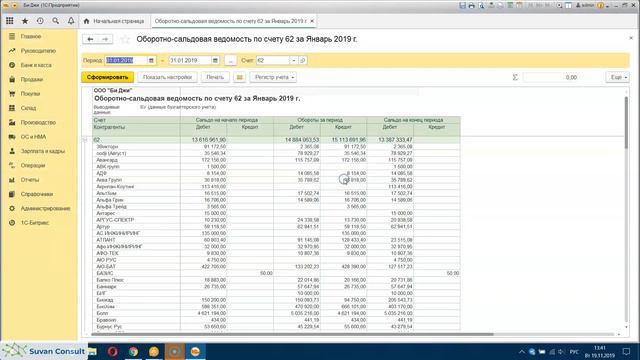Open the Еще dropdown menu

tap(618, 77)
